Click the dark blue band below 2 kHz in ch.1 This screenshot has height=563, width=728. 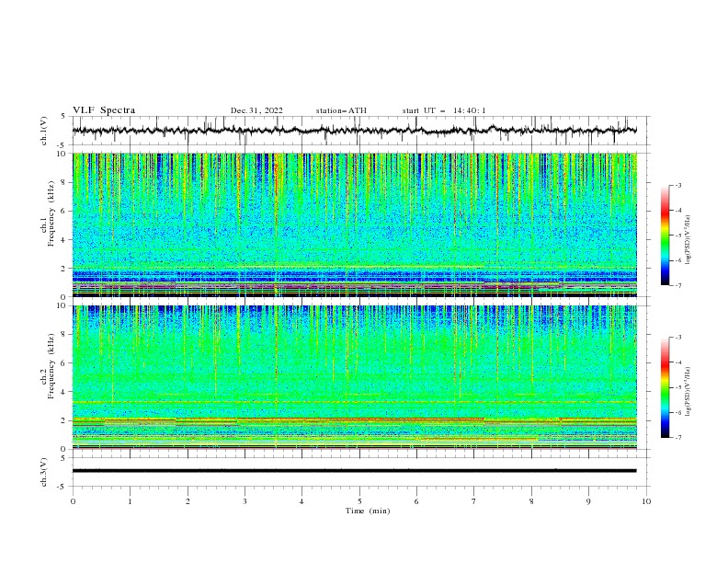354,275
